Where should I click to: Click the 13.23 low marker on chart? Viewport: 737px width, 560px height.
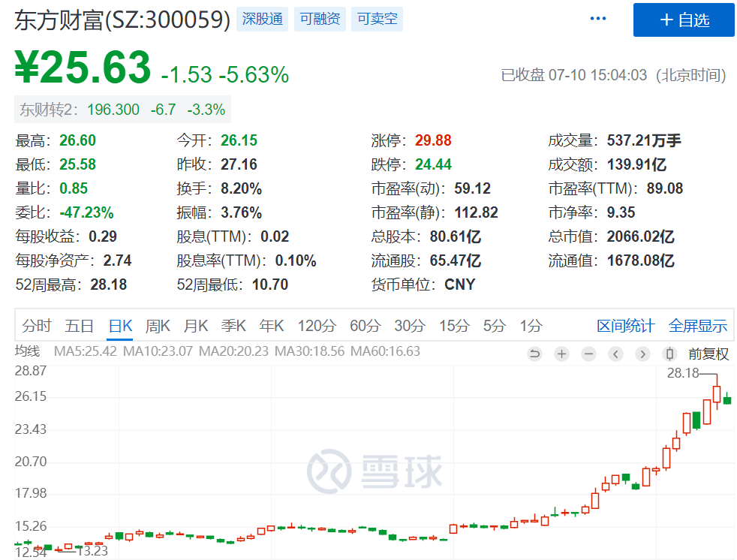(92, 550)
